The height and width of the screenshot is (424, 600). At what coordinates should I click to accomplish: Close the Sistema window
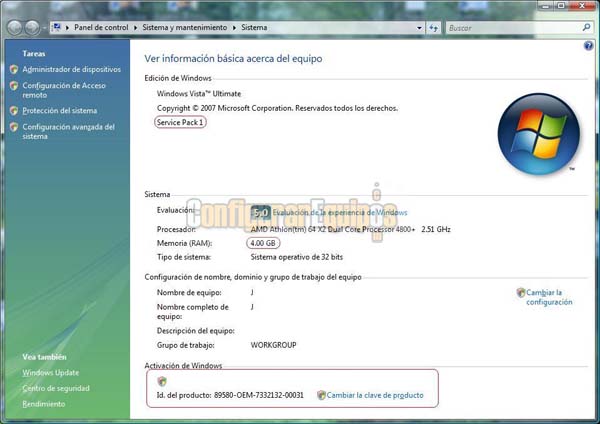(582, 5)
